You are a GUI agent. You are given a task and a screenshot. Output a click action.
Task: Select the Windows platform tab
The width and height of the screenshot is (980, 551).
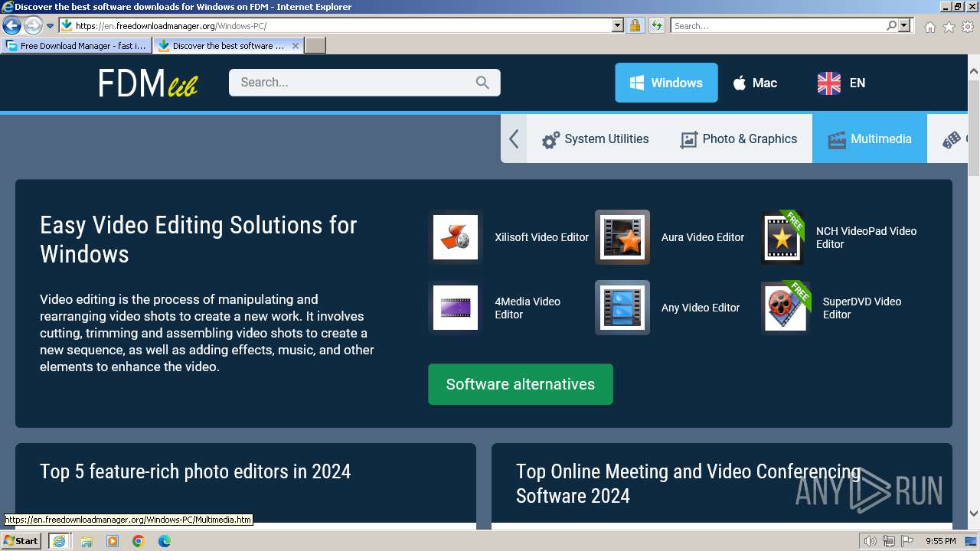[666, 83]
